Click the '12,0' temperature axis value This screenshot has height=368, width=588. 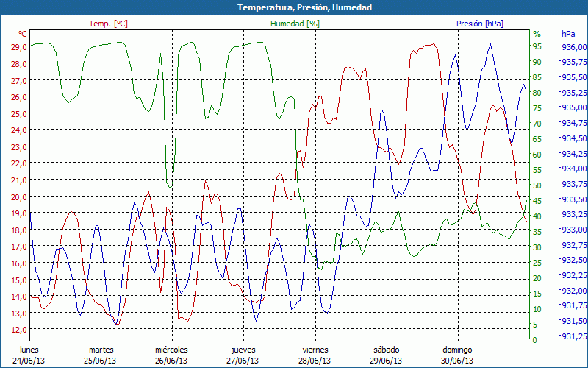pos(19,330)
